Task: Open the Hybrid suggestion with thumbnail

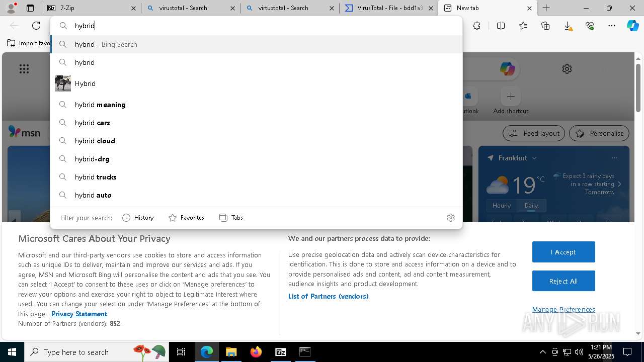Action: point(256,83)
